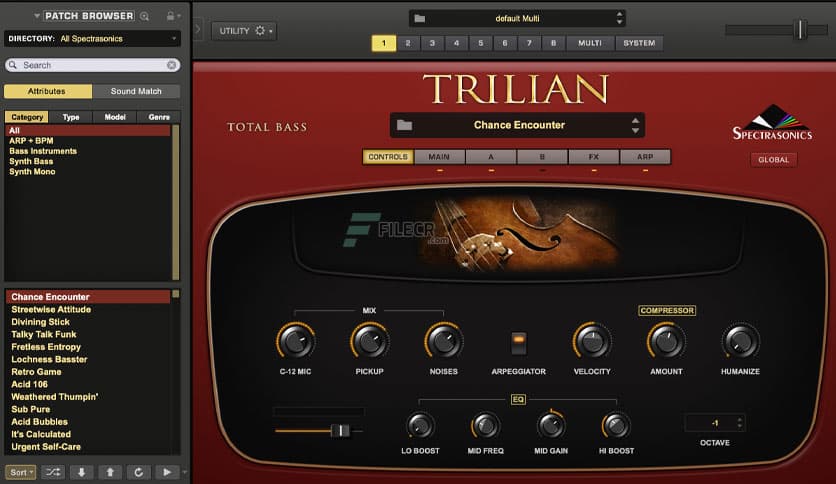Select part 3 button

point(432,43)
